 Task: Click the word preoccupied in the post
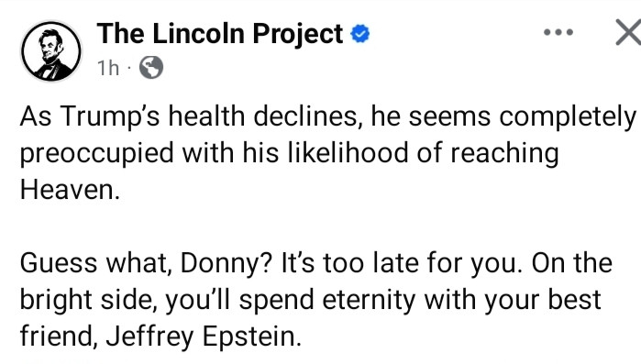coord(97,154)
